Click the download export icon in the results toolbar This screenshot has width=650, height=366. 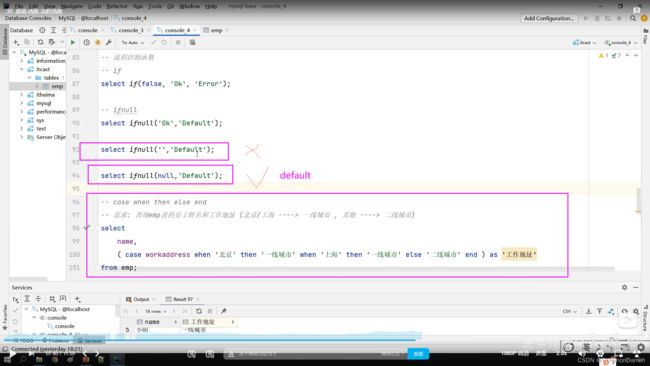(x=588, y=311)
